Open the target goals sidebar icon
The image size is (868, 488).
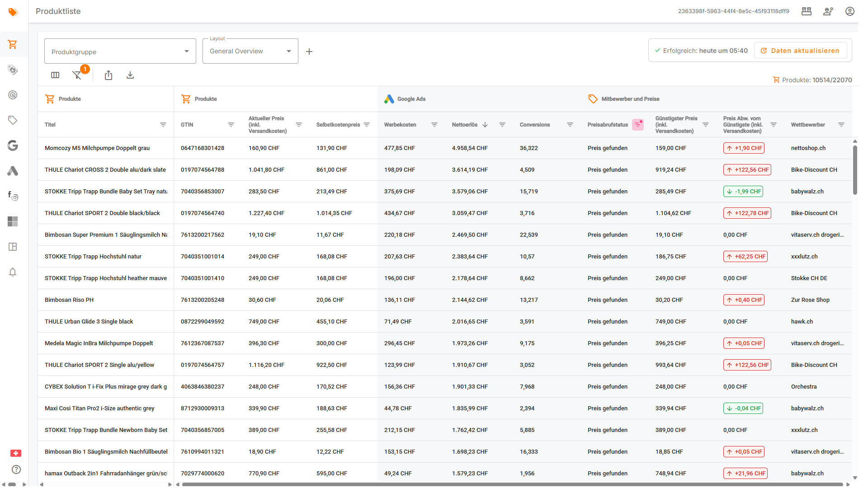(x=13, y=95)
